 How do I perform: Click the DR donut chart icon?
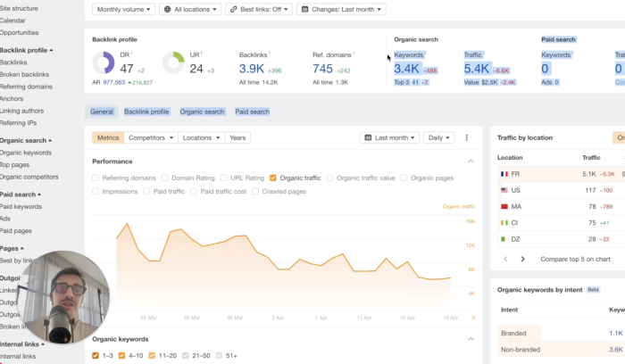[104, 64]
